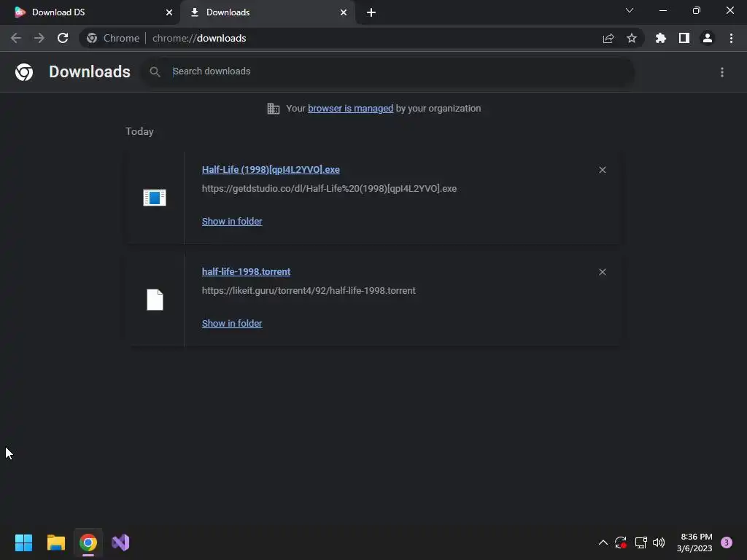This screenshot has width=747, height=560.
Task: Open the volume speaker tray icon
Action: pos(659,542)
